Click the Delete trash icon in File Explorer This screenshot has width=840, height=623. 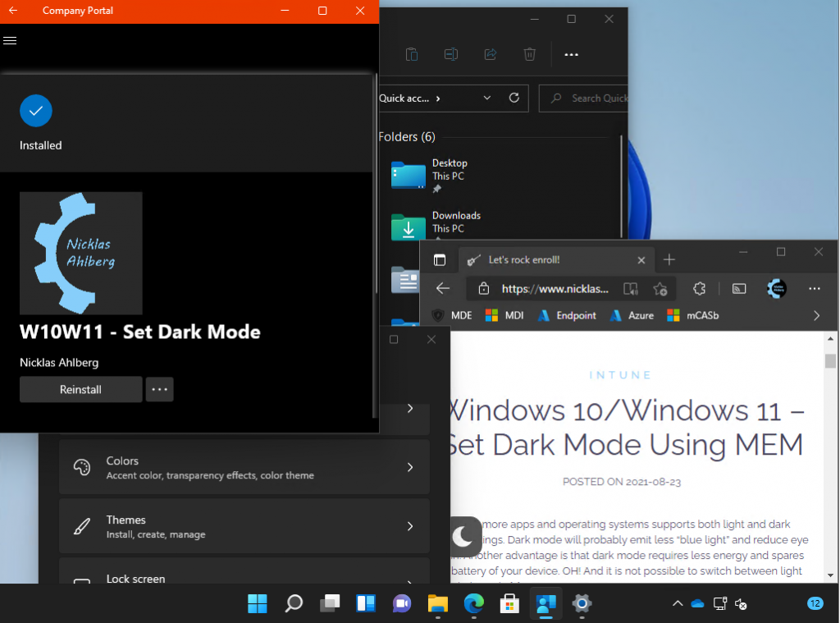coord(530,54)
